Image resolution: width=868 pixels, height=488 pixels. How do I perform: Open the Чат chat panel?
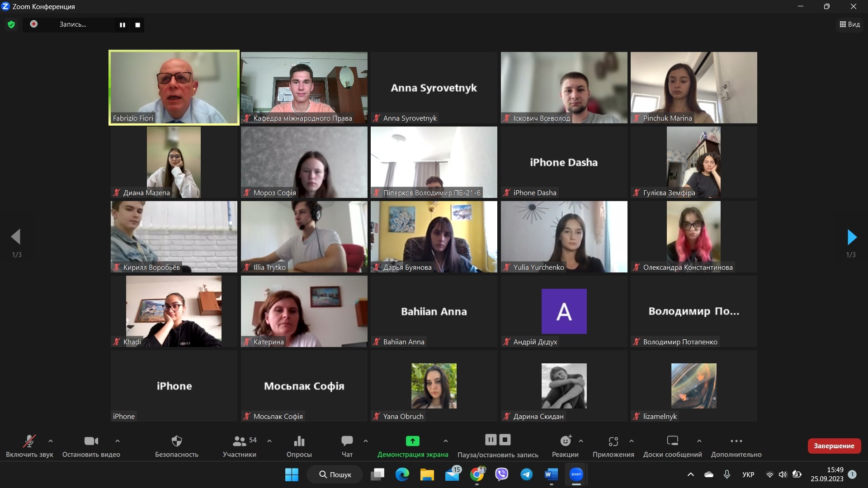(347, 446)
